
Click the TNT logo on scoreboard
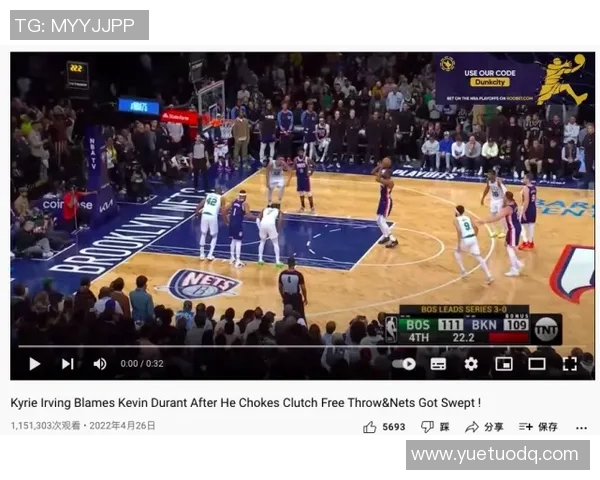[546, 328]
